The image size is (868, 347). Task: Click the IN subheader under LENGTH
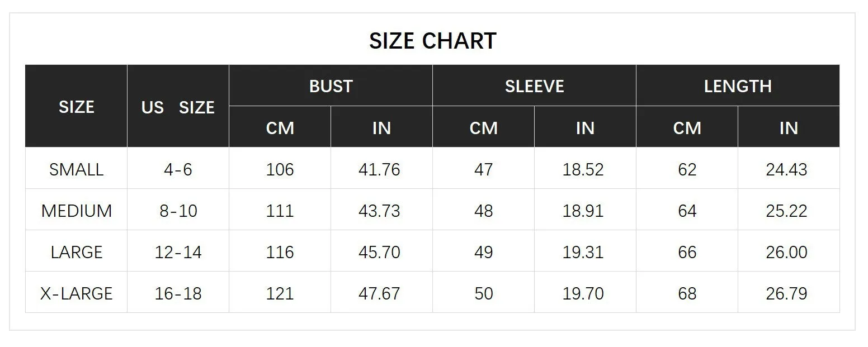(x=789, y=127)
